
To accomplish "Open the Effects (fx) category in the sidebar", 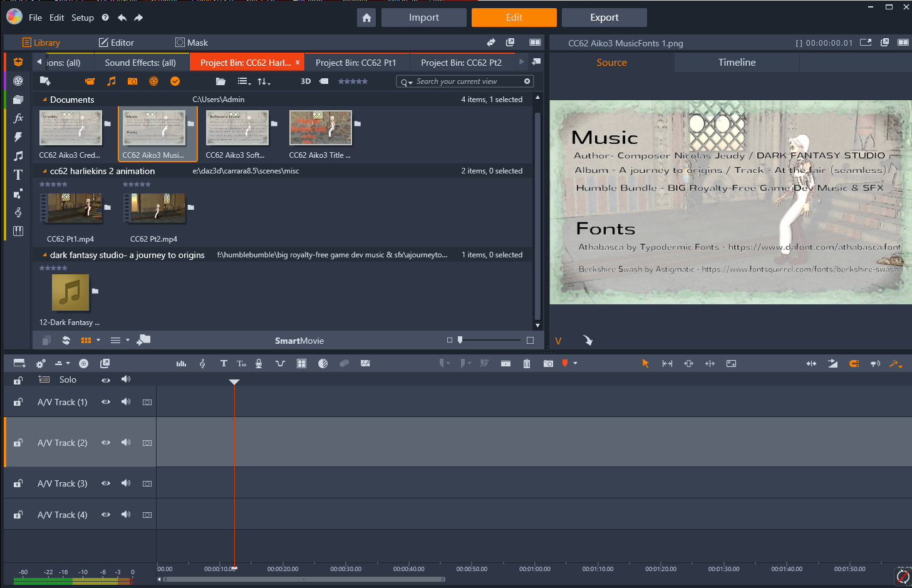I will tap(18, 118).
